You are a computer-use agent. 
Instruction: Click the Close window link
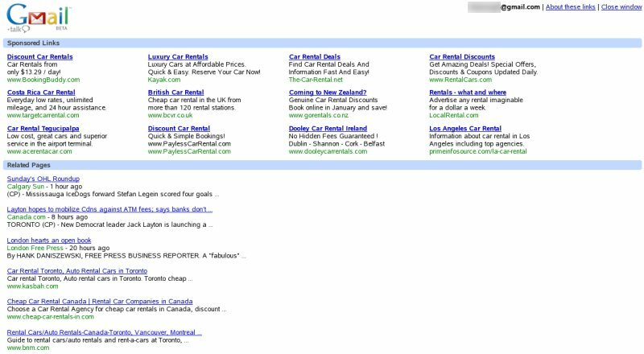point(621,7)
